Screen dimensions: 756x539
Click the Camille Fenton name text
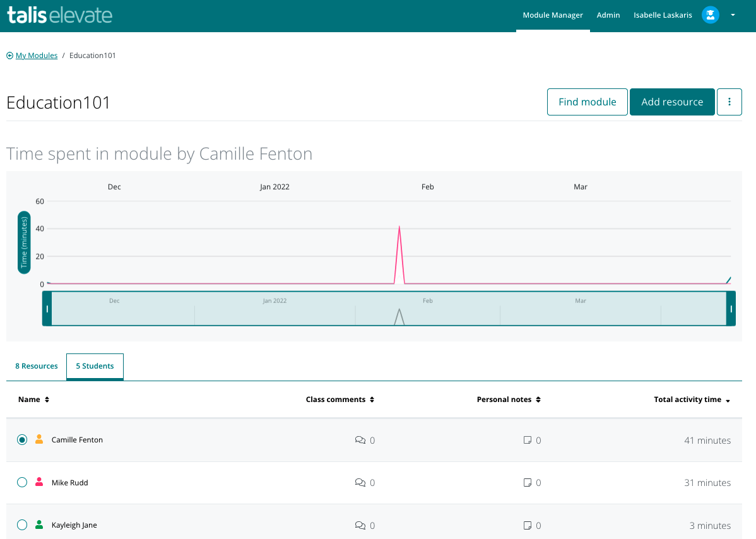click(77, 440)
